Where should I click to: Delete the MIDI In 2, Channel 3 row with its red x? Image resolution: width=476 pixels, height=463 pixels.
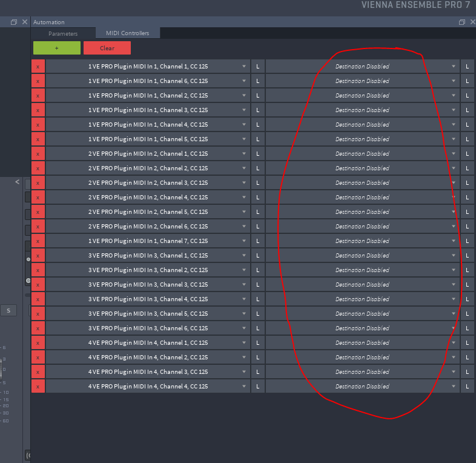click(x=38, y=182)
